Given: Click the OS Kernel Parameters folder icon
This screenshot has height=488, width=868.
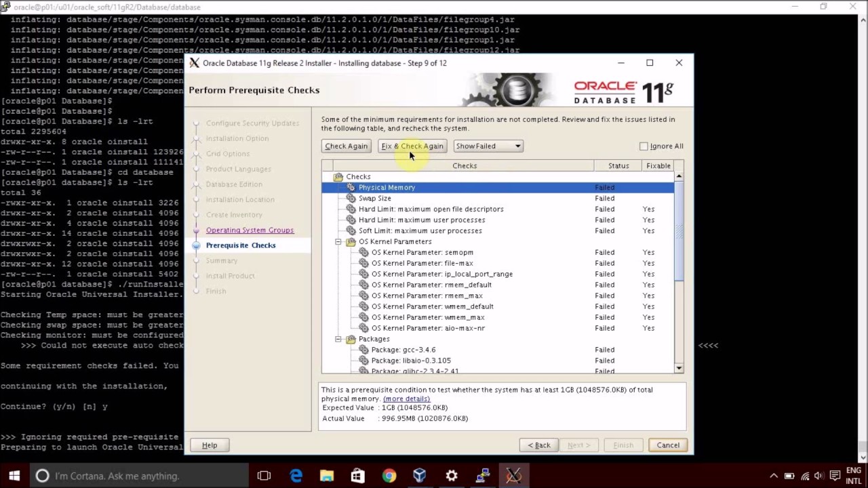Looking at the screenshot, I should 351,241.
